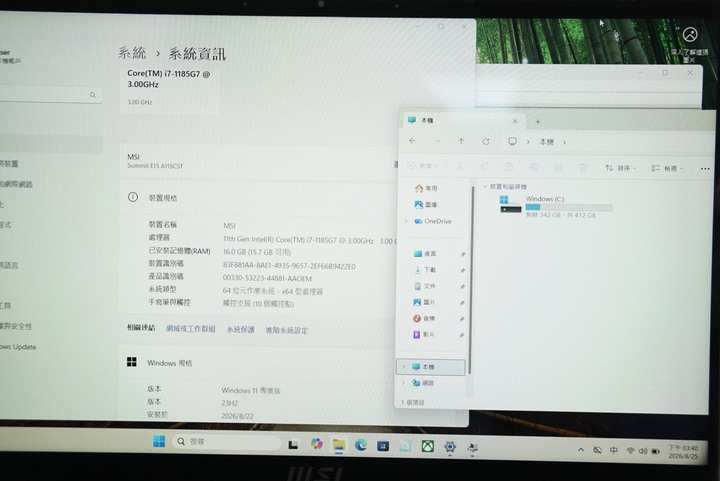Image resolution: width=720 pixels, height=481 pixels.
Task: Click the Paste icon in Explorer toolbar
Action: click(509, 167)
